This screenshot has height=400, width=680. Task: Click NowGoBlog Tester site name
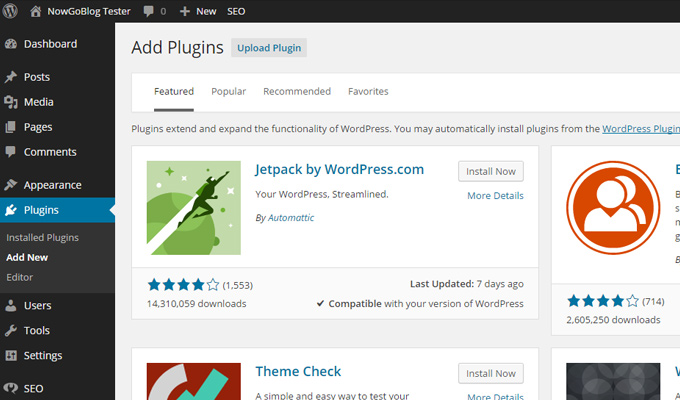coord(89,11)
